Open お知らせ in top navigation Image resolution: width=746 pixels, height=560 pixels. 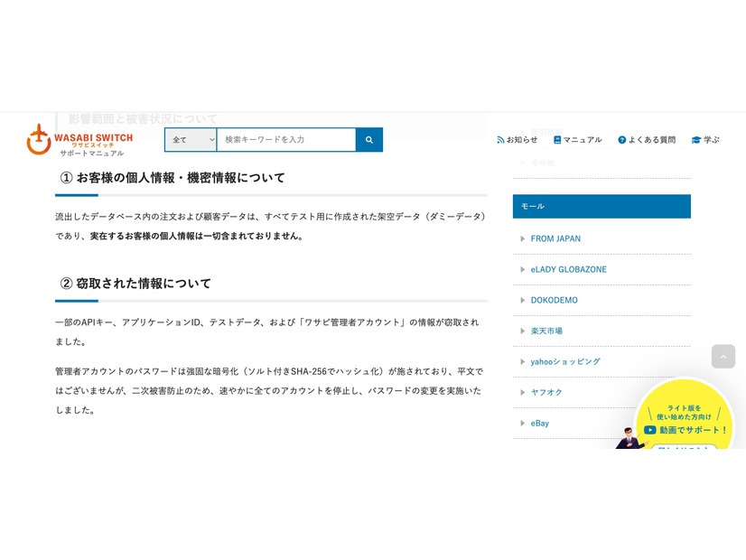coord(521,139)
